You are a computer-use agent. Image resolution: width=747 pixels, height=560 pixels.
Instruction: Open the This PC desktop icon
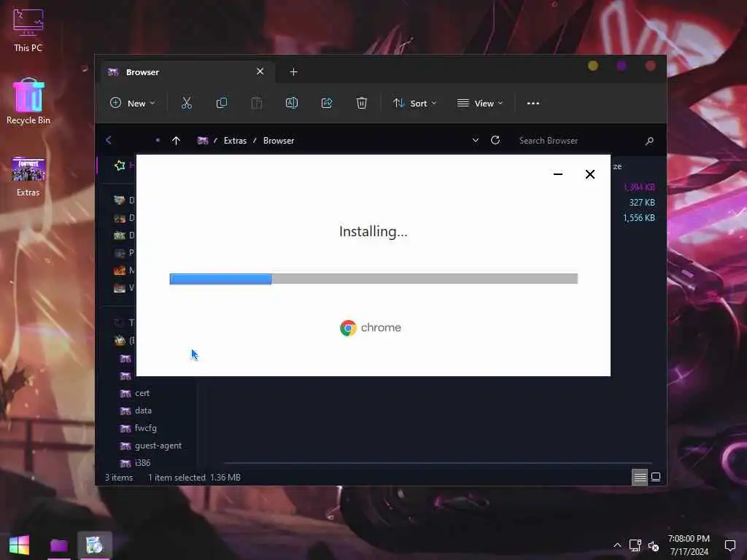28,31
